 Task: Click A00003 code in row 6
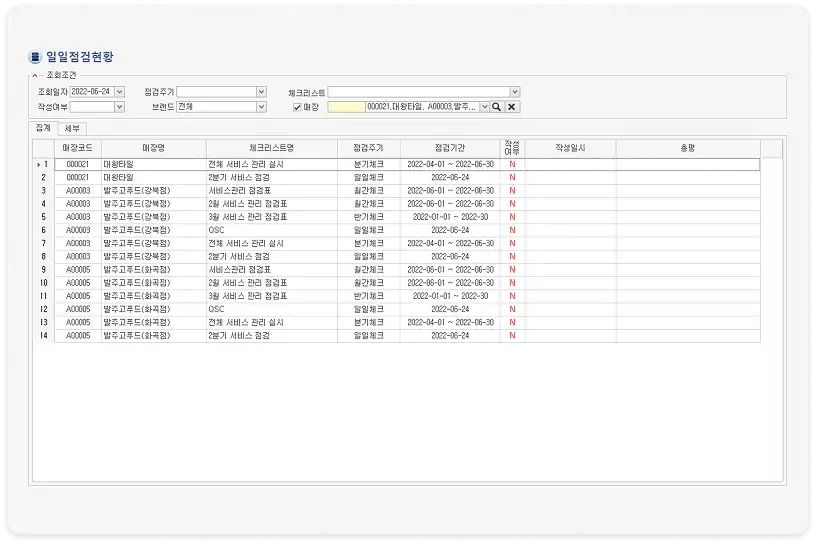(78, 230)
